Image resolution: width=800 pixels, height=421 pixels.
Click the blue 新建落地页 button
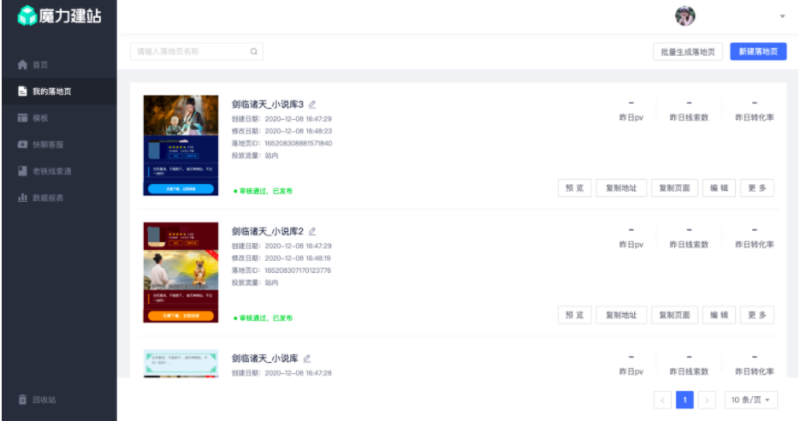pos(758,52)
